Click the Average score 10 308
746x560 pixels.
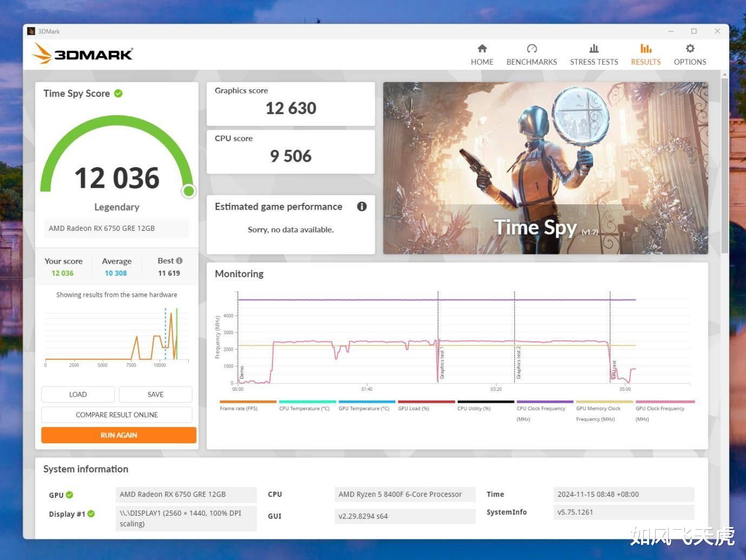(116, 274)
